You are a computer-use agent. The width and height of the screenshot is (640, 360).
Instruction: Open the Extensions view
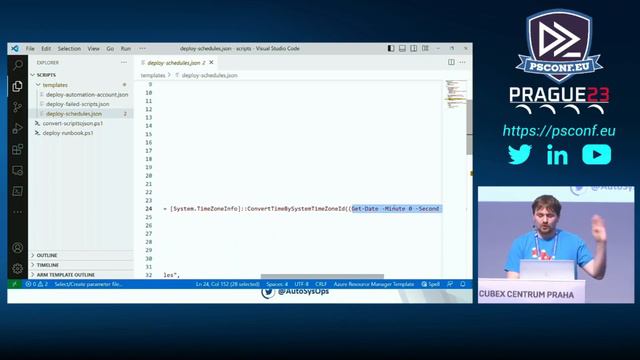point(18,149)
